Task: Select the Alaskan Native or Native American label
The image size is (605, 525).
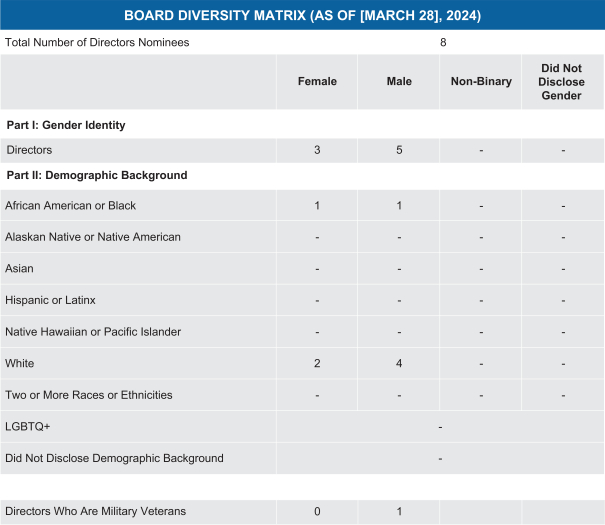Action: tap(93, 237)
